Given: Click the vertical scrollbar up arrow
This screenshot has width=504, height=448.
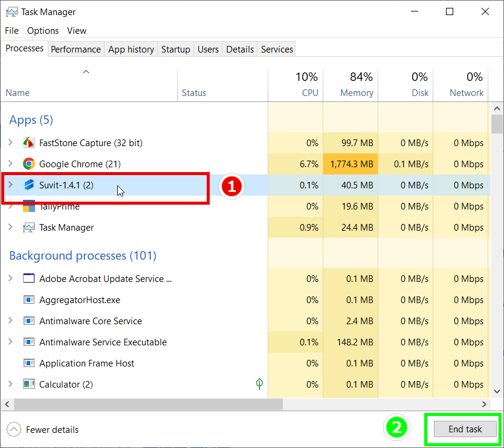Looking at the screenshot, I should coord(497,109).
